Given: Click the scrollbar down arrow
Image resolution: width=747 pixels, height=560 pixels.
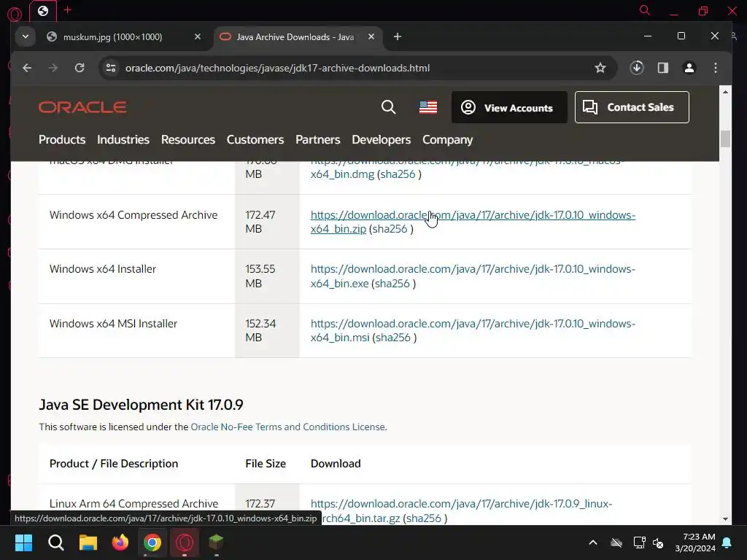Looking at the screenshot, I should [x=725, y=519].
